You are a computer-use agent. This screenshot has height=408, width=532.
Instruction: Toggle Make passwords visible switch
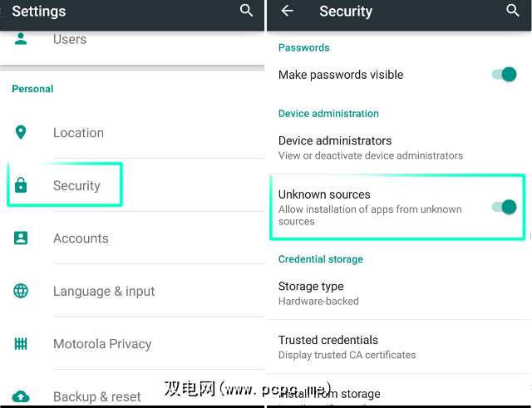point(504,75)
